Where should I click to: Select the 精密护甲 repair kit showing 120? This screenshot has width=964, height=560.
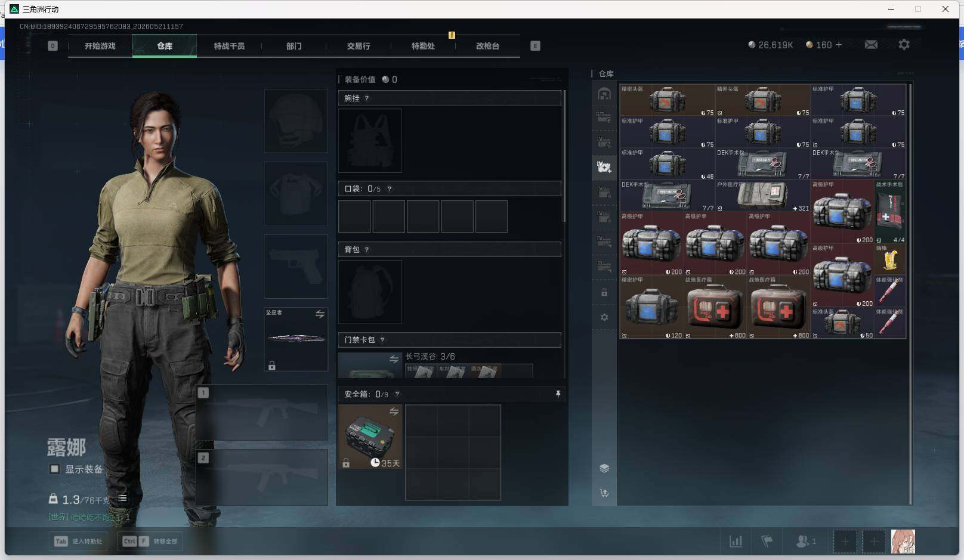click(x=651, y=307)
